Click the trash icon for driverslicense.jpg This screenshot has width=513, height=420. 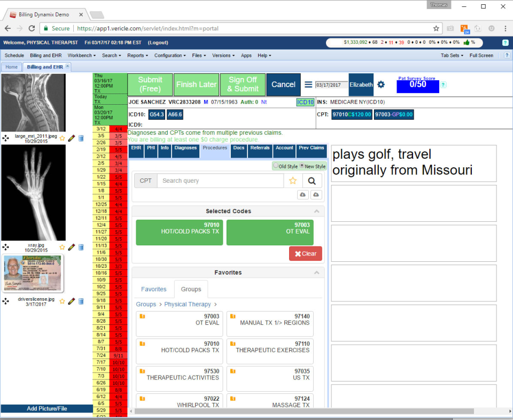tap(81, 301)
